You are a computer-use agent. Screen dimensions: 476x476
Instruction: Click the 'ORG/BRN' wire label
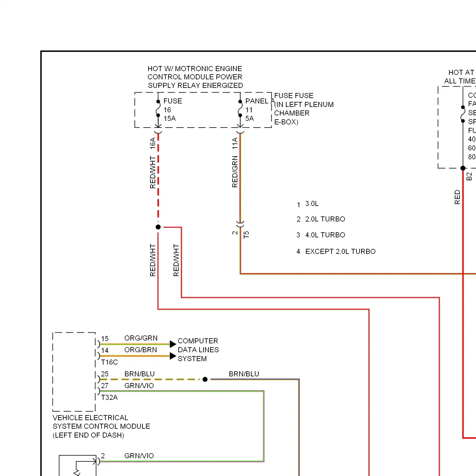(x=141, y=350)
